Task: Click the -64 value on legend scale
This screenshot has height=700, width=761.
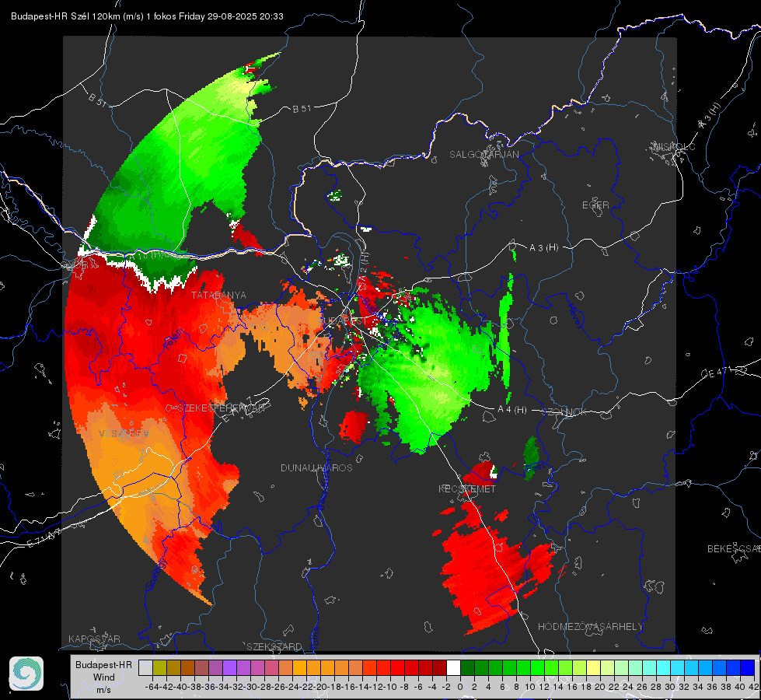Action: point(152,687)
